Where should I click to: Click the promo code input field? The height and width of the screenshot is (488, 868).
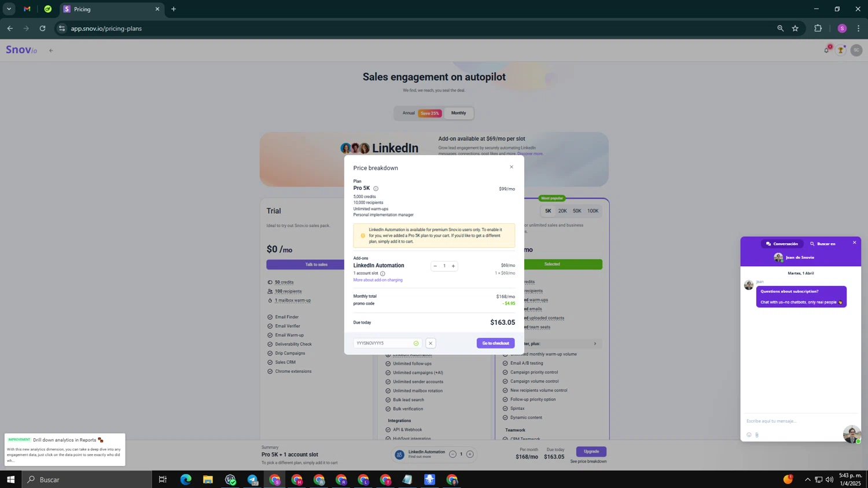click(x=387, y=343)
